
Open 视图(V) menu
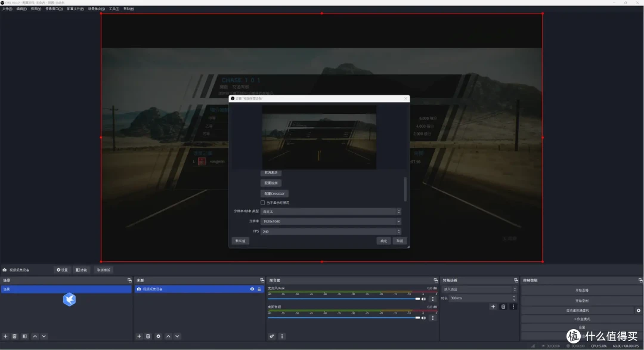[36, 8]
